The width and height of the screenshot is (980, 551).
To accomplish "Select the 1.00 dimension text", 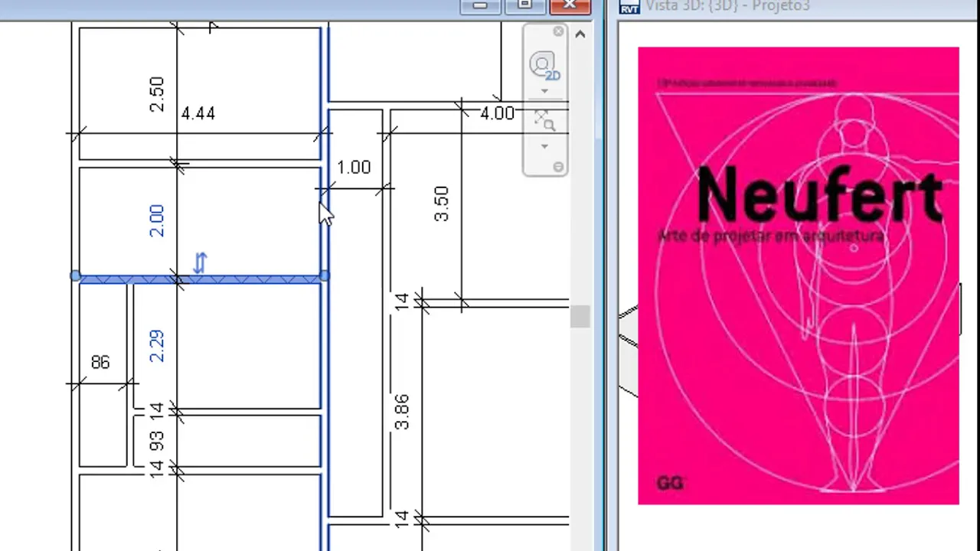I will pos(354,168).
